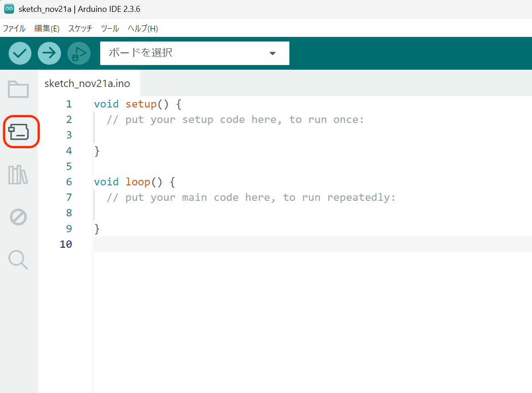Image resolution: width=532 pixels, height=393 pixels.
Task: Open the Library Manager books icon
Action: point(19,175)
